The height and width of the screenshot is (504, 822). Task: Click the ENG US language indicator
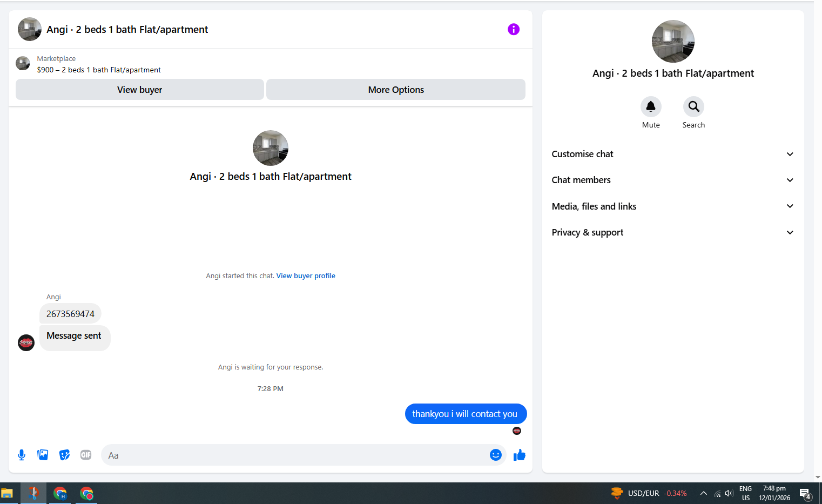(x=746, y=493)
